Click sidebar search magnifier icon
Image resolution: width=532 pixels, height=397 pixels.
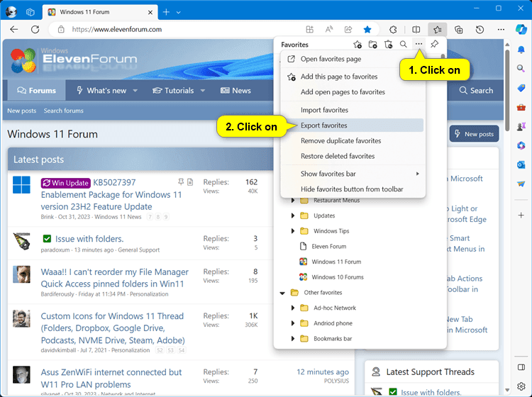tap(521, 69)
